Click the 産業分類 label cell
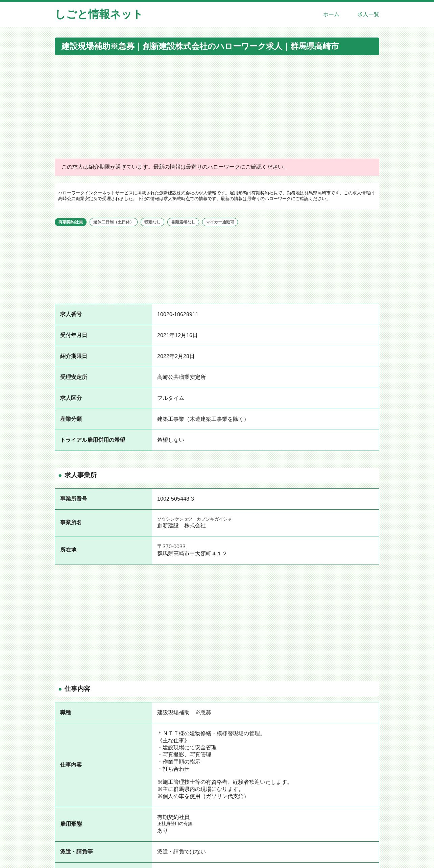This screenshot has width=434, height=868. [x=103, y=419]
